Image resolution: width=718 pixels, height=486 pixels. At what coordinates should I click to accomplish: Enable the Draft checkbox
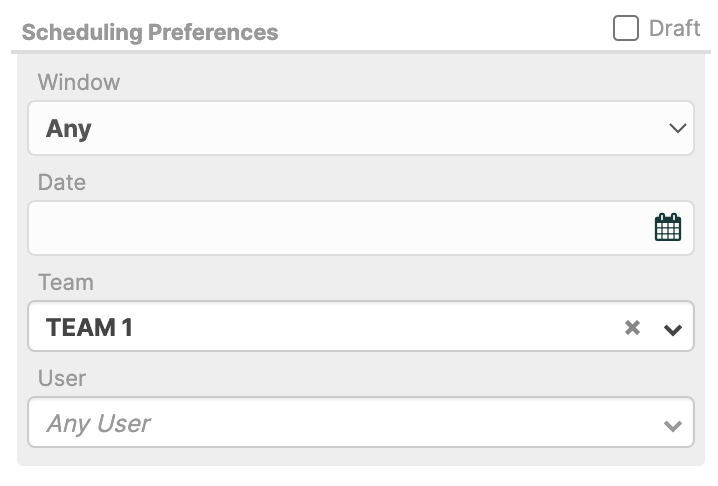(626, 28)
